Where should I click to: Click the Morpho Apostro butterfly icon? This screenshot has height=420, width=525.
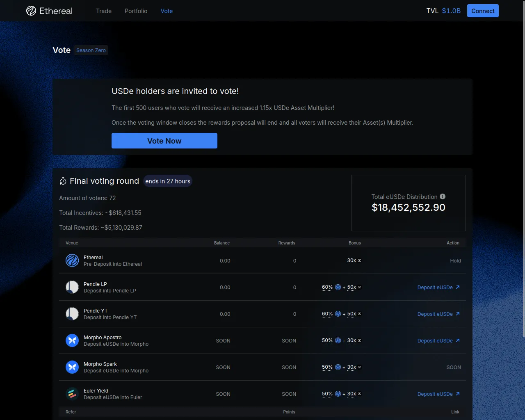(x=72, y=340)
